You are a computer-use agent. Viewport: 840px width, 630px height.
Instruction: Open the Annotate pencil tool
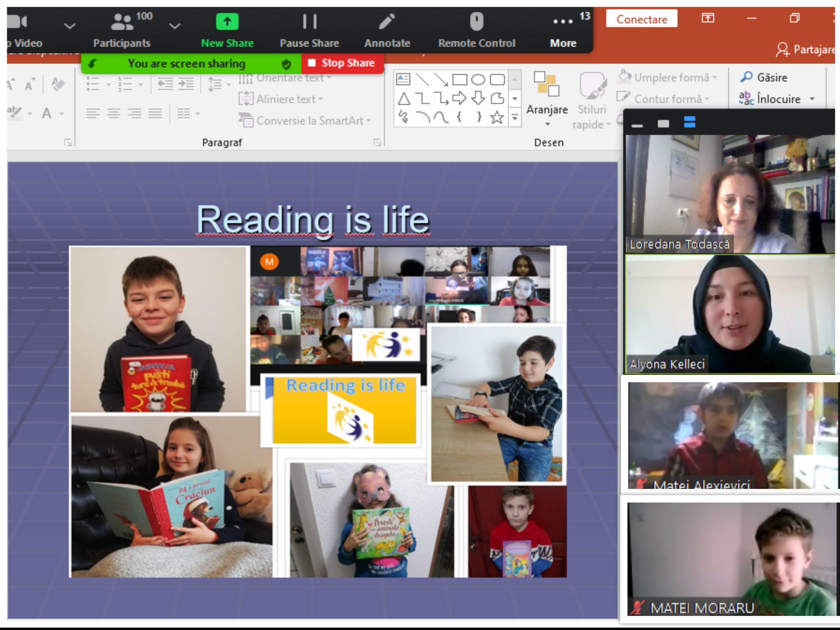click(x=387, y=21)
